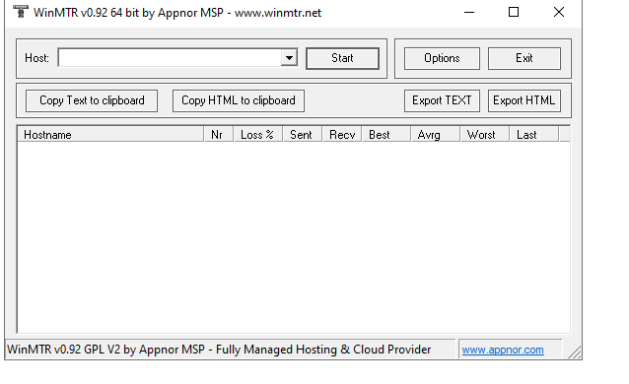Exit the WinMTR application
Image resolution: width=629 pixels, height=384 pixels.
tap(524, 58)
